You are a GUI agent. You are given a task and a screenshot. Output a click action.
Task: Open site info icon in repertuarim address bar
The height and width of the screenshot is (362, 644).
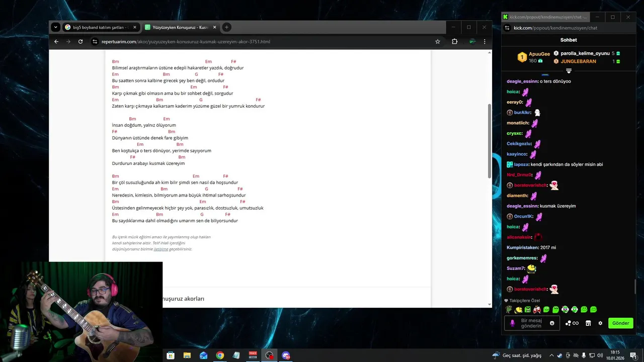pos(95,42)
